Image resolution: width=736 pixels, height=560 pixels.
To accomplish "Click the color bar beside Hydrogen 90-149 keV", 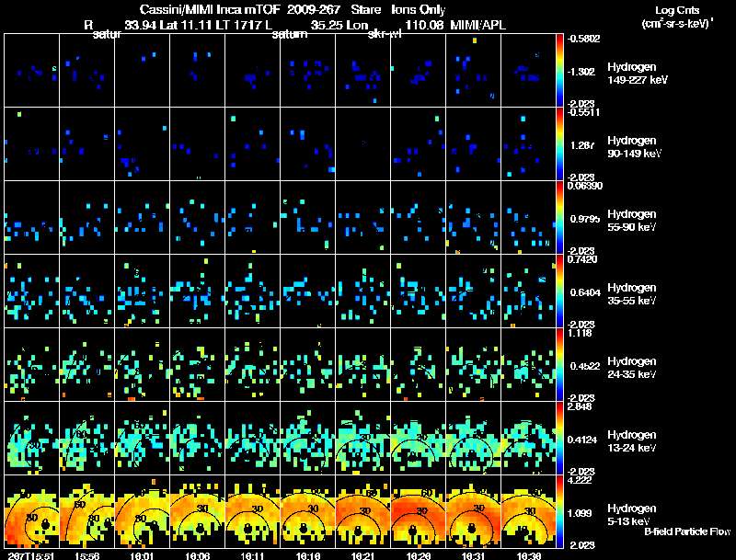I will coord(559,144).
